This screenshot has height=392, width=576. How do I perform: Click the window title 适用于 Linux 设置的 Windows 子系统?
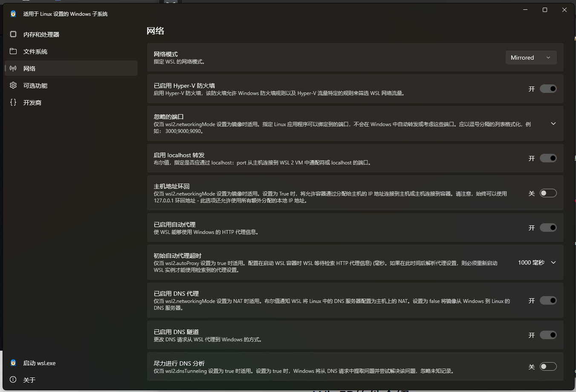[66, 14]
